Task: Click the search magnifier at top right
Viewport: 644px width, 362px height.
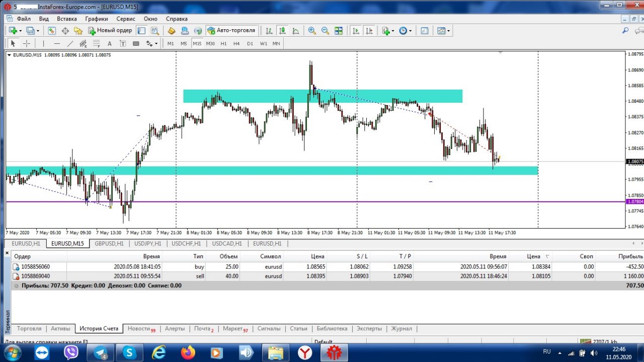Action: [x=625, y=31]
